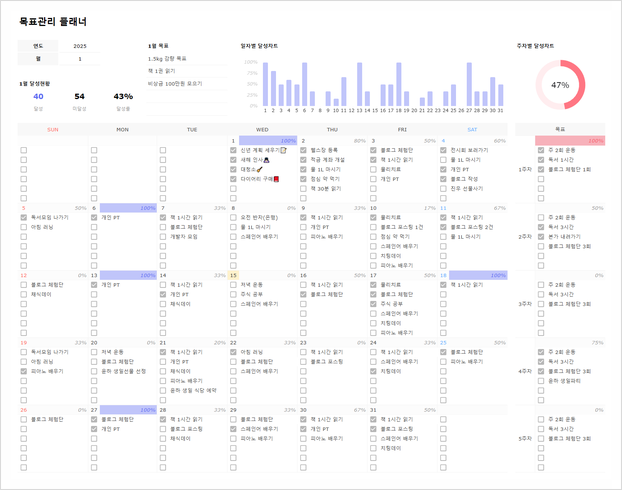Check the 오전 반차(은행) checkbox
The image size is (622, 490).
pos(233,217)
